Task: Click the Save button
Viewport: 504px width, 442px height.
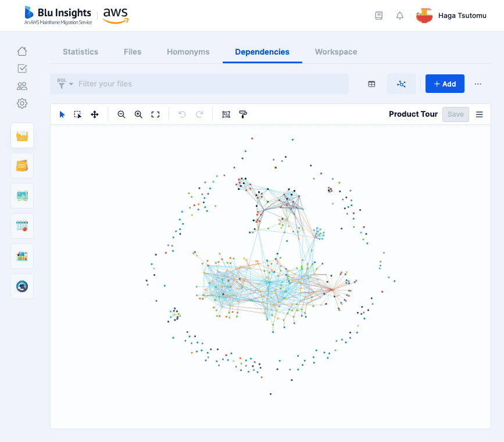Action: tap(456, 114)
